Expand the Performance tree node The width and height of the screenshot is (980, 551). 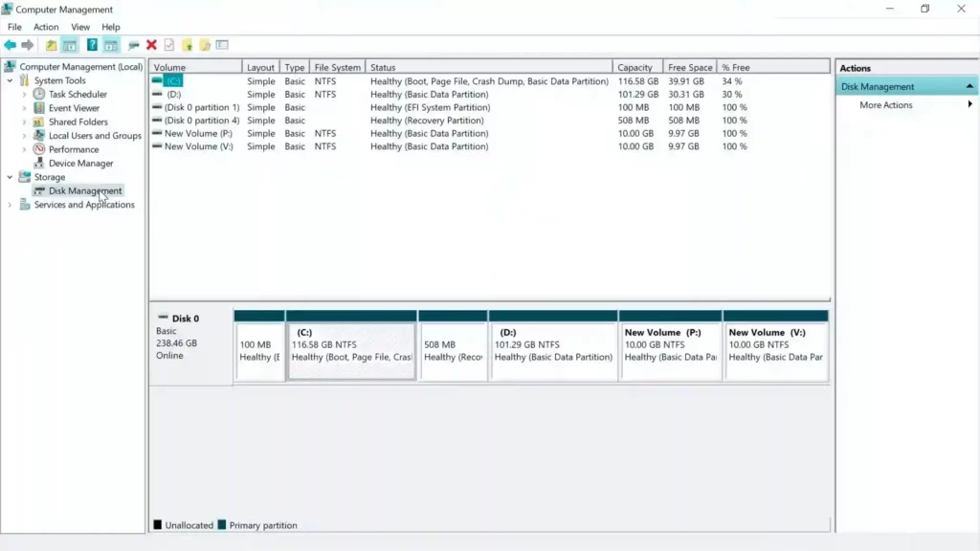pos(24,149)
